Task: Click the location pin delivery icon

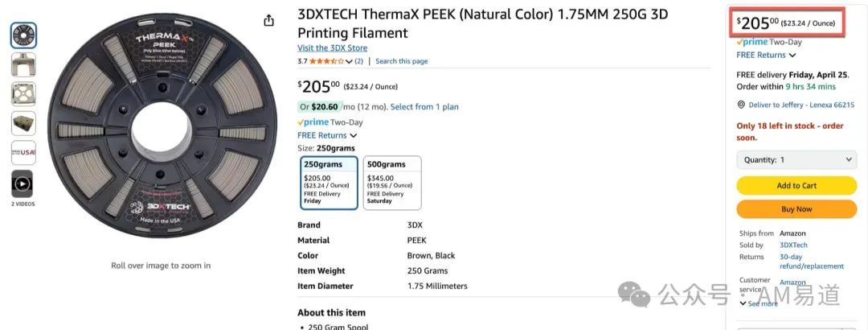Action: [x=741, y=105]
